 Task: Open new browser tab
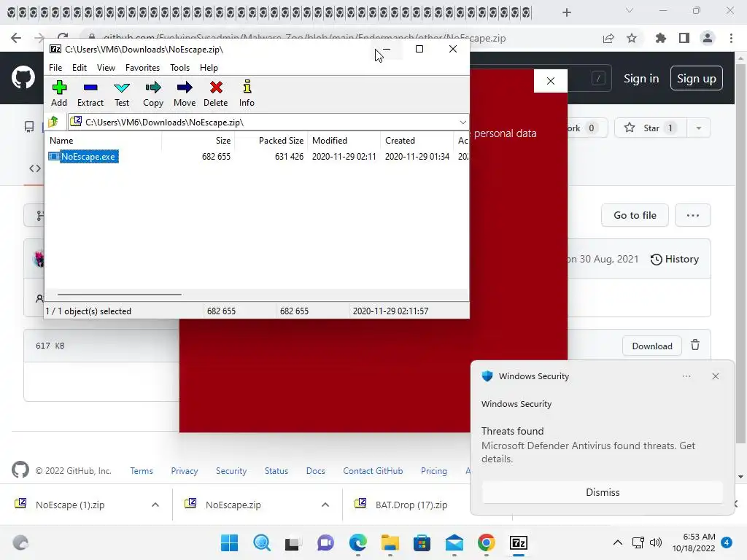566,12
